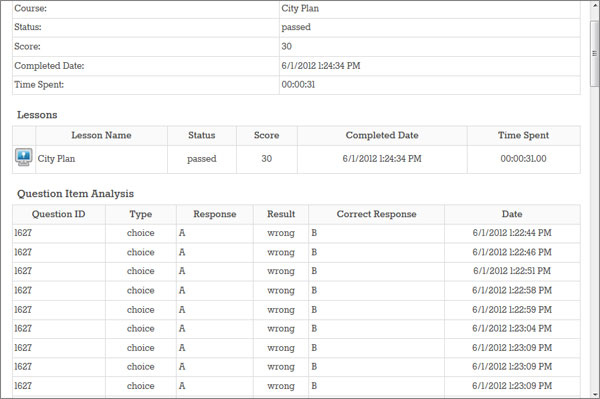Click date 6/1/2012 1:23:04 PM

(x=512, y=329)
